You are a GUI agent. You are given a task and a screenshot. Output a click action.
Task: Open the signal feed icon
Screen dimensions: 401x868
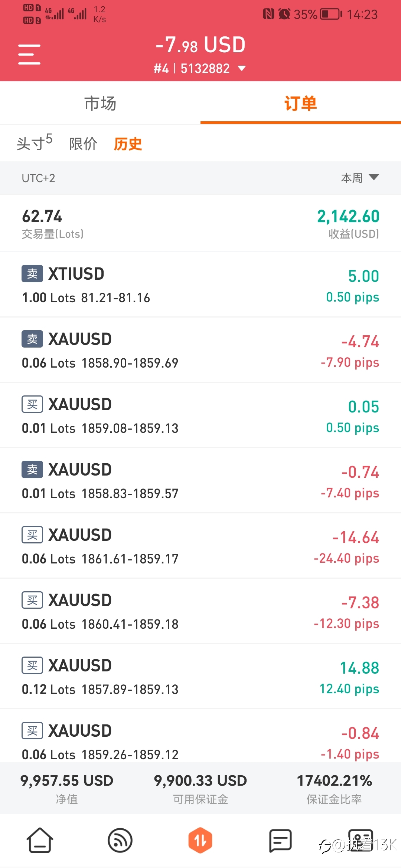pyautogui.click(x=120, y=840)
